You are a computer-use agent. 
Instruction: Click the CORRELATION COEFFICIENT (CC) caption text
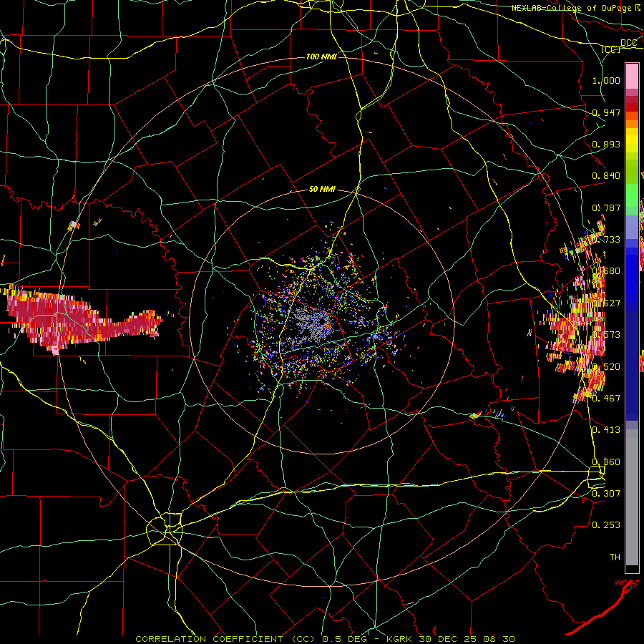(x=225, y=639)
